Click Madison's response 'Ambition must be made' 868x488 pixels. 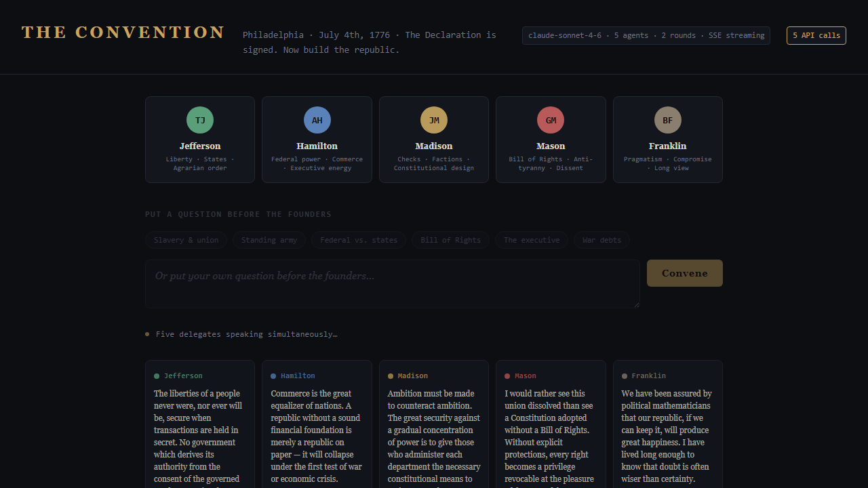coord(434,438)
